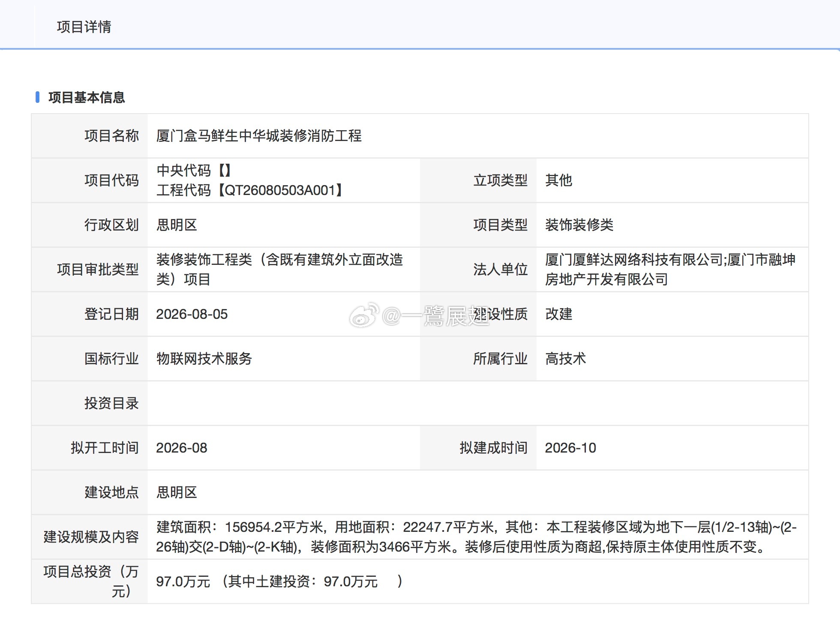Select 建筑面积：156954.2平方米 description text

(477, 537)
